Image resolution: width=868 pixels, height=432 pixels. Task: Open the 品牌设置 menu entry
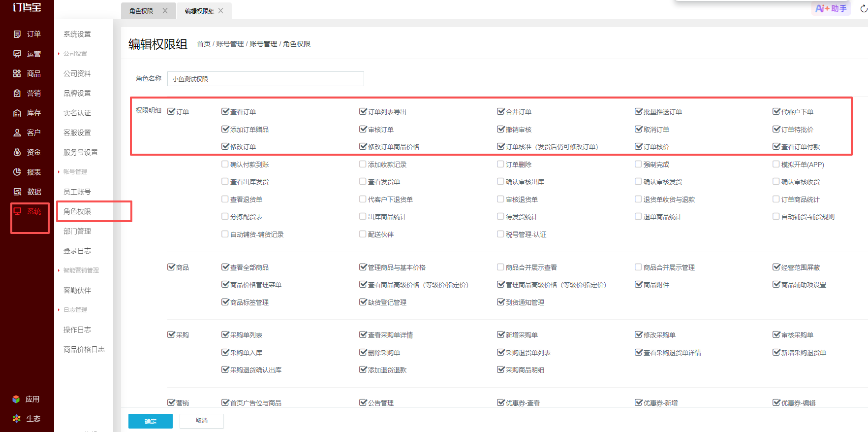point(77,93)
